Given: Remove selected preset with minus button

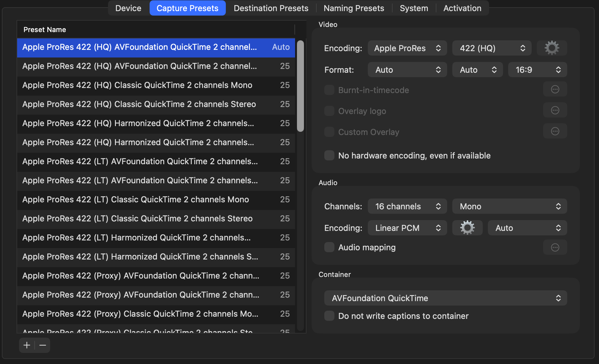Looking at the screenshot, I should tap(43, 345).
